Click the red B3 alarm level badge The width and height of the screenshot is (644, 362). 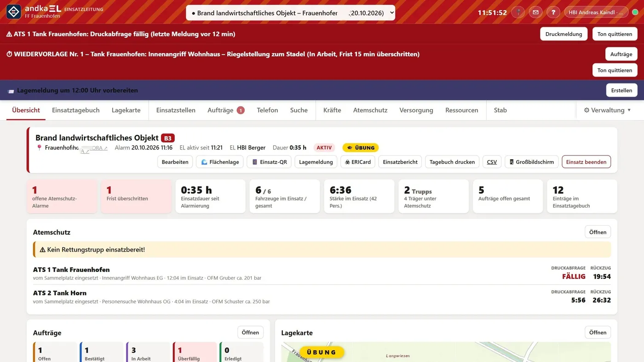tap(168, 138)
